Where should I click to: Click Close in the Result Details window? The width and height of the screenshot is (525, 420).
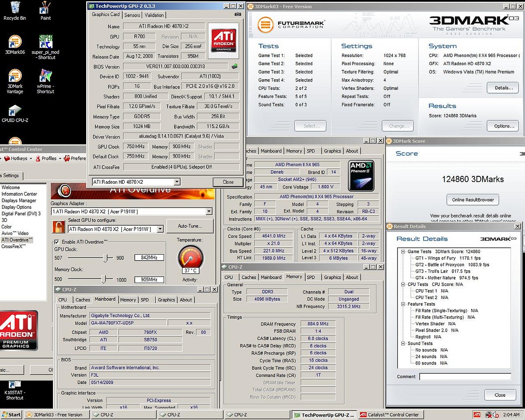pyautogui.click(x=500, y=395)
